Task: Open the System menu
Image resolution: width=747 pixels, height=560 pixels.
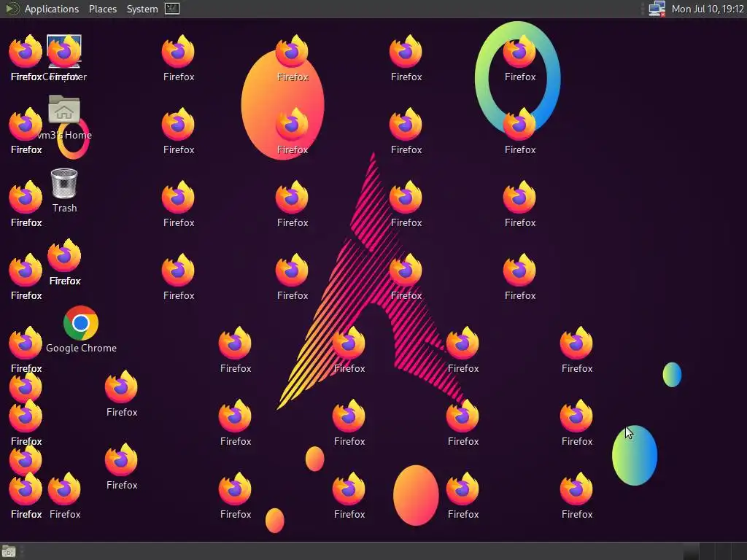Action: (142, 9)
